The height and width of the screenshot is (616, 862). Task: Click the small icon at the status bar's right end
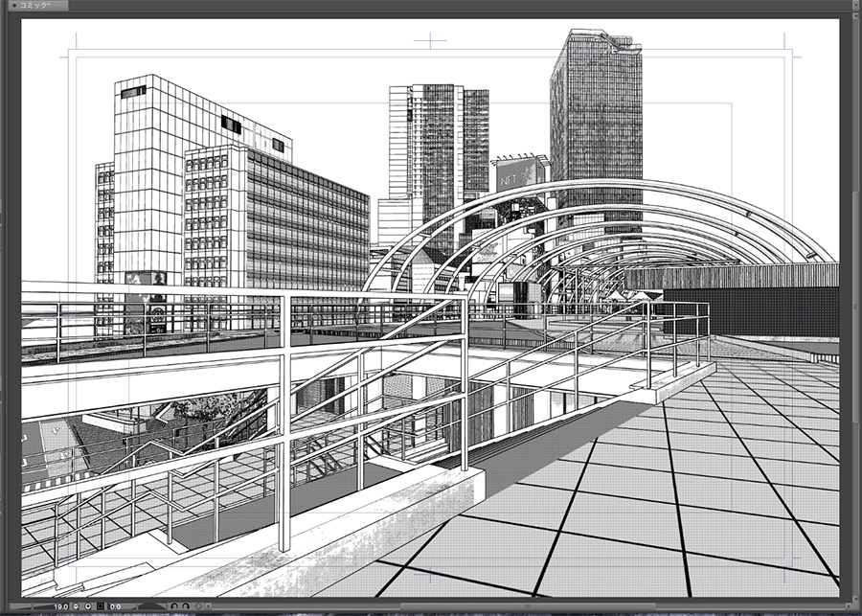click(209, 606)
